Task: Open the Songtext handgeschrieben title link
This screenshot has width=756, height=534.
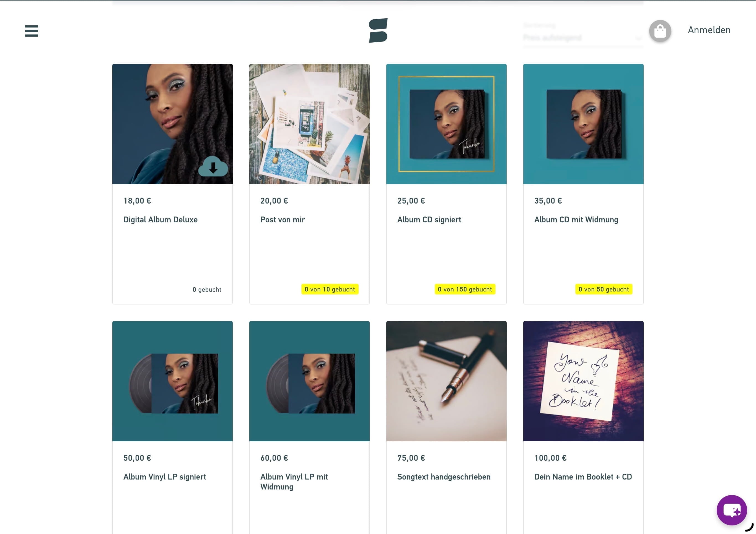Action: [444, 477]
